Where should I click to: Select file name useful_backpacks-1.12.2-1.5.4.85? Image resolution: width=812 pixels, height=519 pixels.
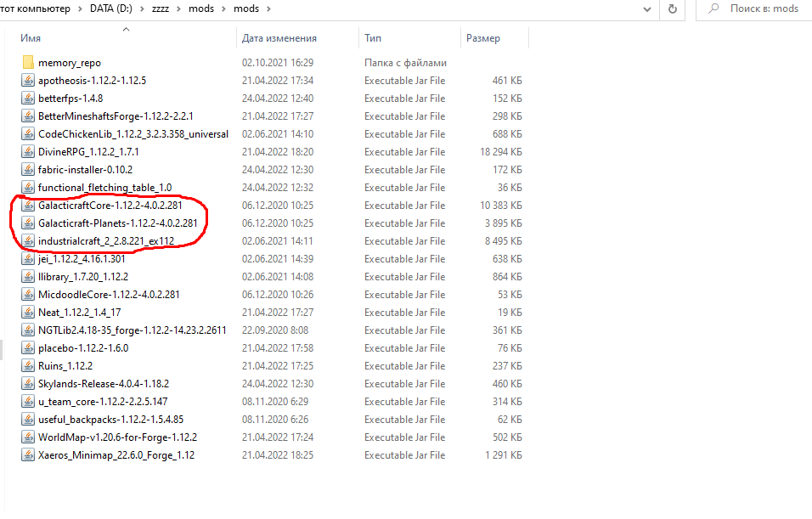click(110, 420)
